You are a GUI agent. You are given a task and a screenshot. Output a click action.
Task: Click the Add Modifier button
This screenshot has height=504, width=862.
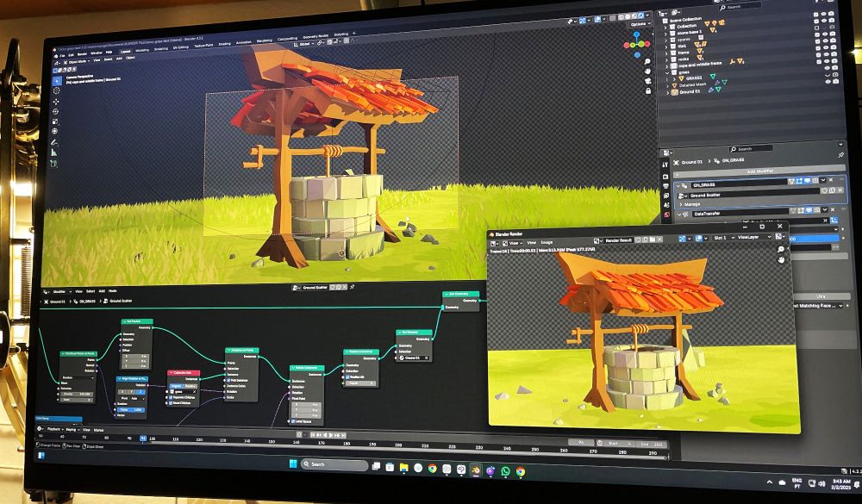click(x=759, y=171)
